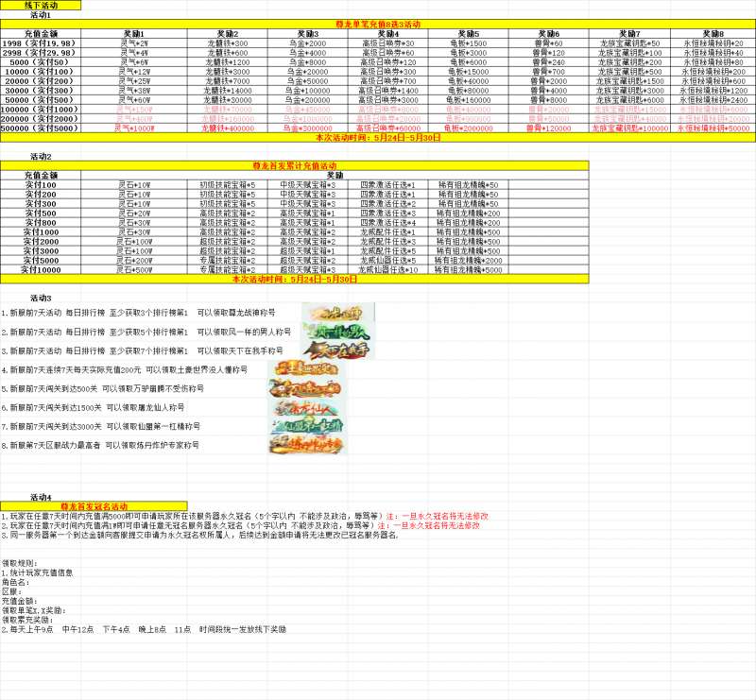Screen dimensions: 756x700
Task: Click the 尊龙战神 title badge image
Action: coord(337,312)
